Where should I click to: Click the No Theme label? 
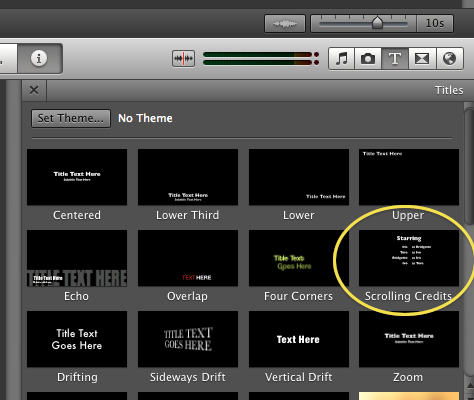(x=145, y=118)
